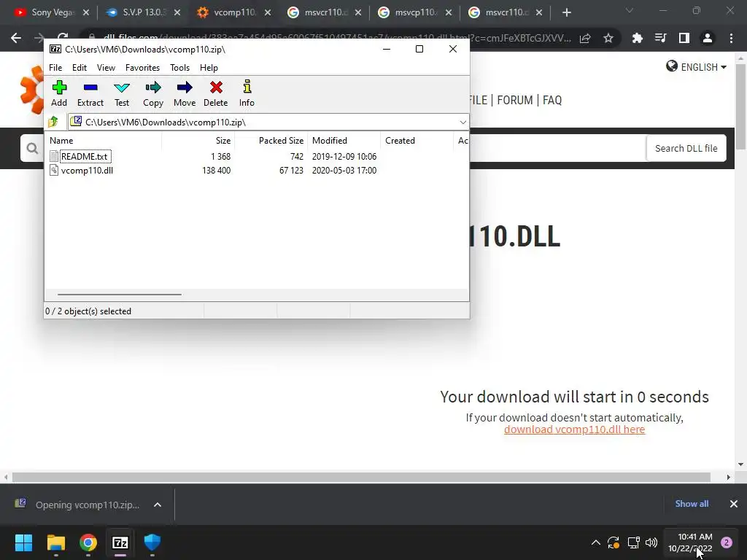Image resolution: width=747 pixels, height=560 pixels.
Task: Switch to Chrome in the taskbar
Action: point(88,542)
